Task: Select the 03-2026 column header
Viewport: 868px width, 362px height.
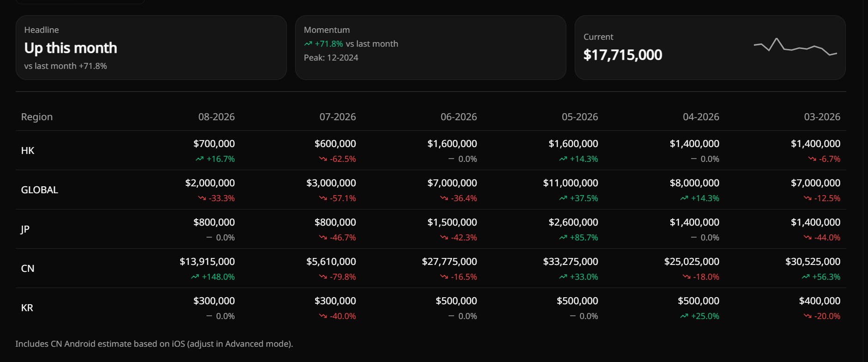Action: [x=822, y=117]
